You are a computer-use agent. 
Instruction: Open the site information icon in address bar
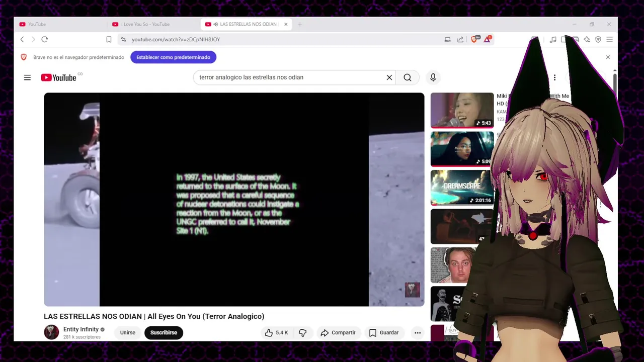click(x=123, y=39)
